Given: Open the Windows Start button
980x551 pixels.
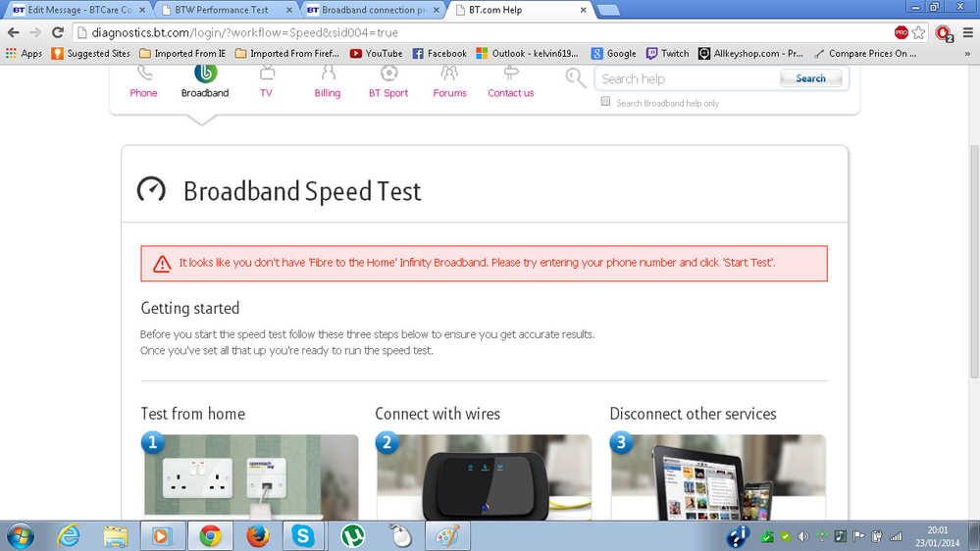Looking at the screenshot, I should tap(20, 536).
